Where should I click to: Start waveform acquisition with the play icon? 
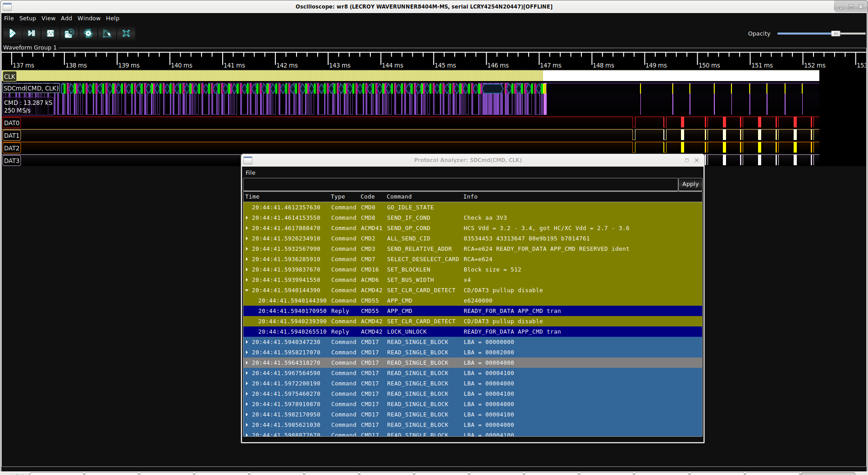(12, 33)
